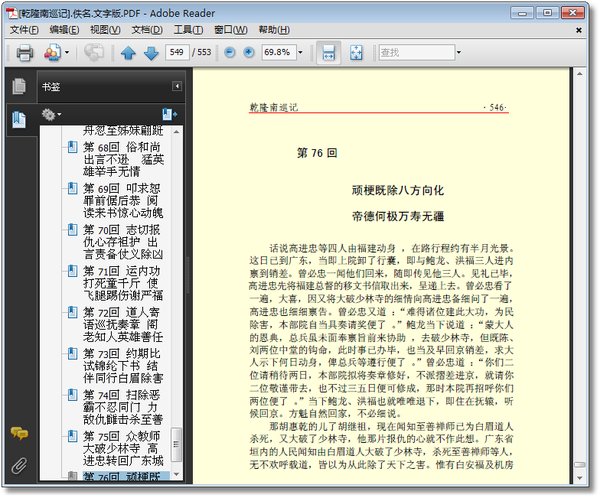This screenshot has height=498, width=600.
Task: Click bookmark icon beside 第74回
Action: (x=72, y=395)
